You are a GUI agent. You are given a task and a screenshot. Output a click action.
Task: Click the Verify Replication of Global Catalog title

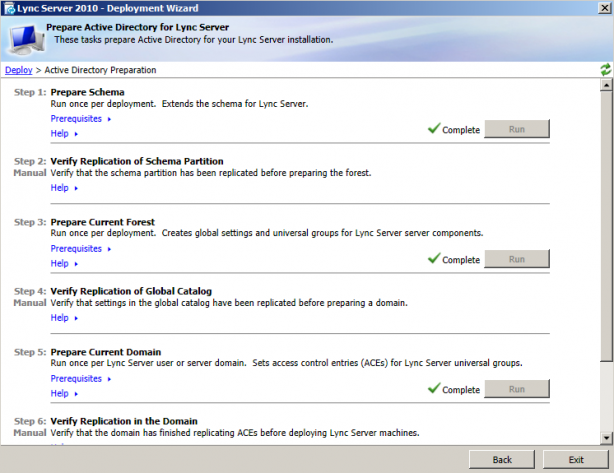coord(131,291)
